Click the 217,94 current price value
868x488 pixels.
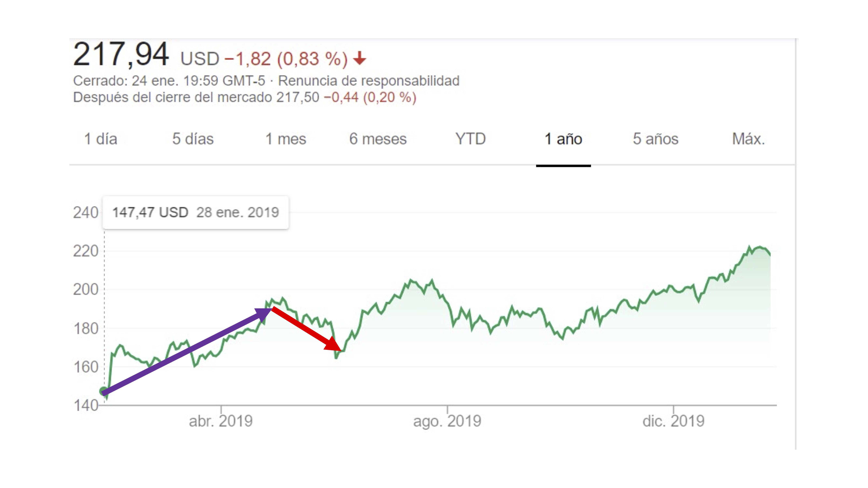click(121, 54)
